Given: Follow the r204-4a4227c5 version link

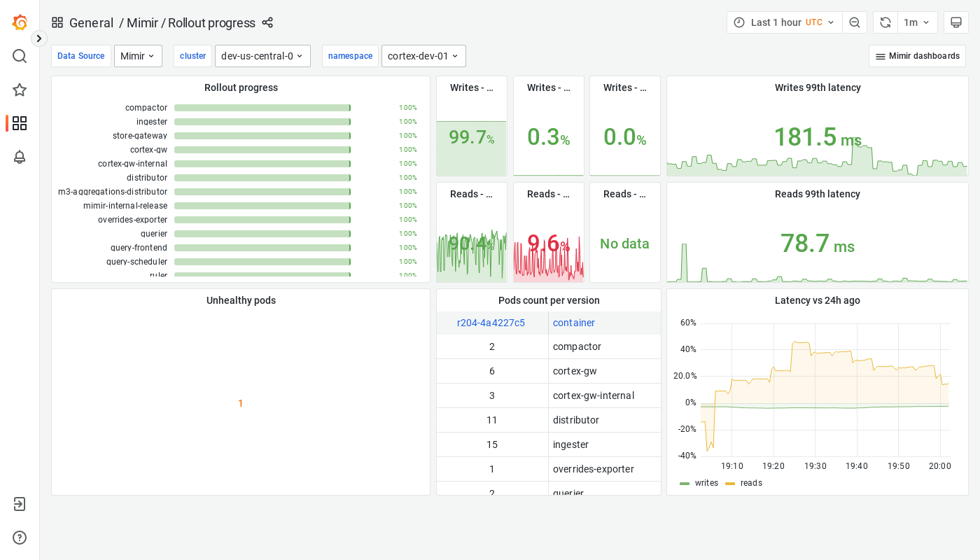Looking at the screenshot, I should point(491,322).
